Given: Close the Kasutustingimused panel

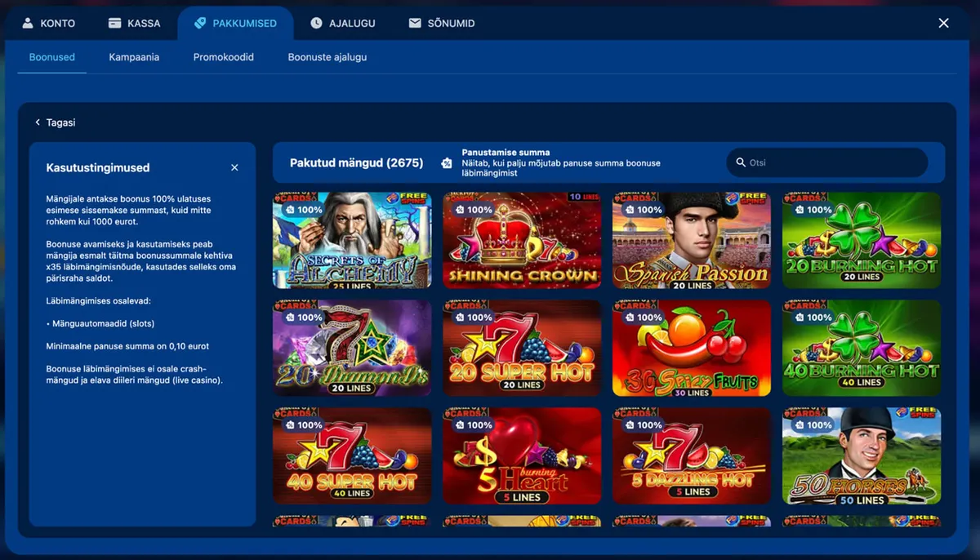Looking at the screenshot, I should 234,167.
